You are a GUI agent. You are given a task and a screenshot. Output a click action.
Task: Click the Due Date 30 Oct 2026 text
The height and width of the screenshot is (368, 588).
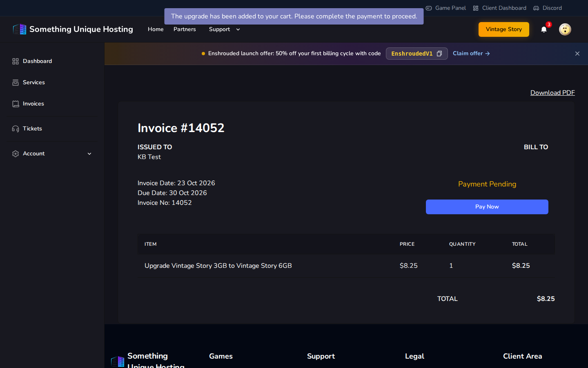(x=172, y=193)
